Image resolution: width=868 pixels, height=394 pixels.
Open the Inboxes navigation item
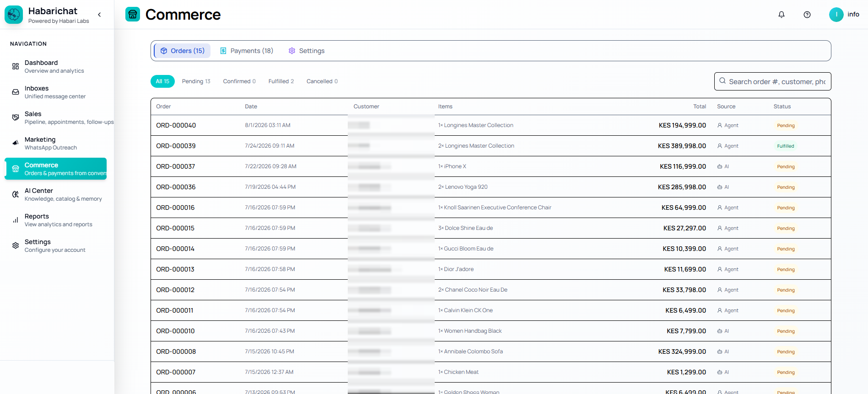pos(56,92)
